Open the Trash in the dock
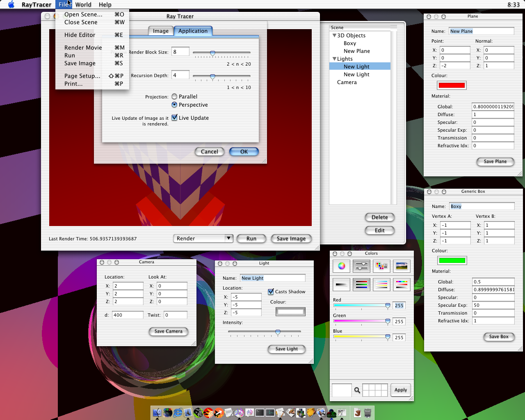 pyautogui.click(x=368, y=413)
